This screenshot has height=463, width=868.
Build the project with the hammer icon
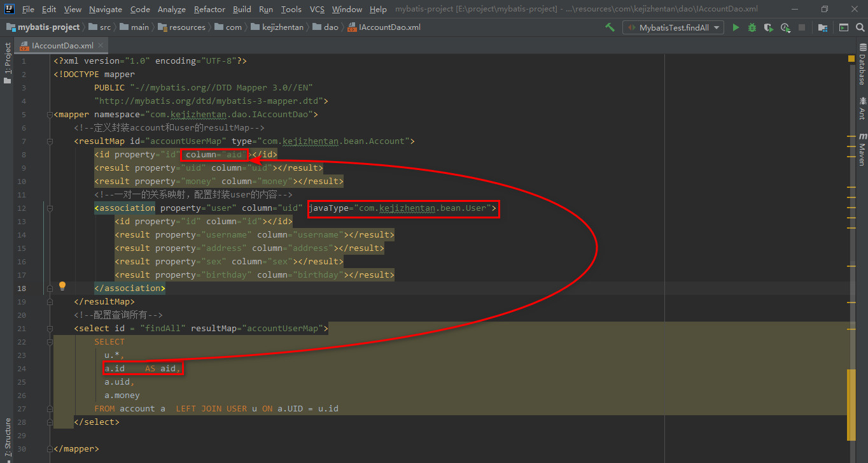click(610, 27)
